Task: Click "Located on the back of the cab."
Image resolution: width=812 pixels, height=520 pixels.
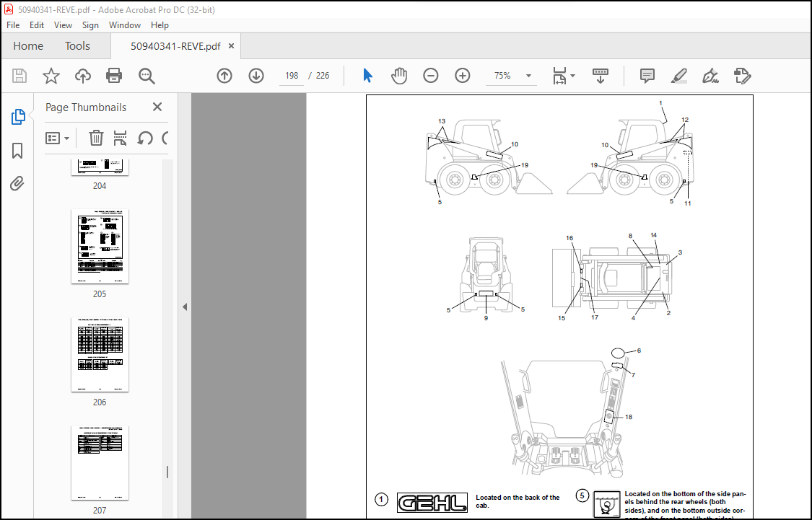Action: click(518, 501)
